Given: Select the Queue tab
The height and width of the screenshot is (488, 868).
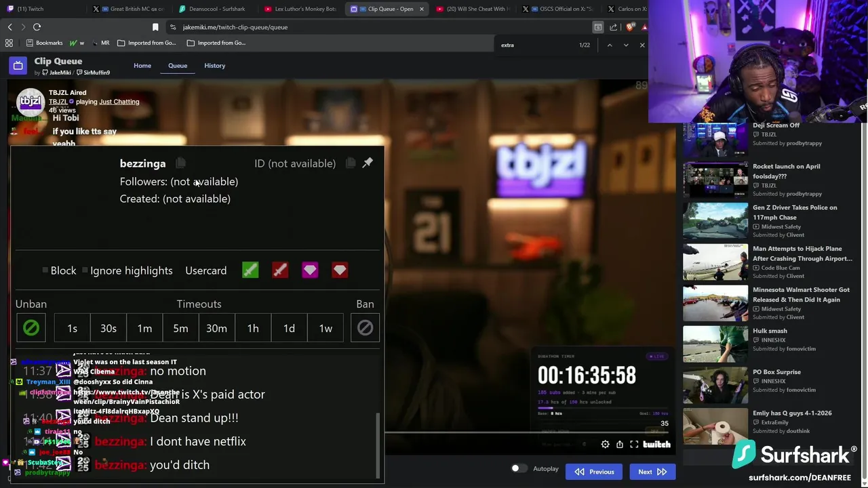Looking at the screenshot, I should [178, 66].
